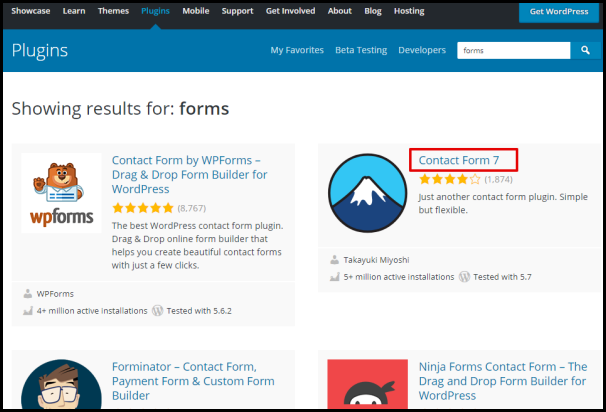Click the Get WordPress button
Screen dimensions: 606x412
559,11
